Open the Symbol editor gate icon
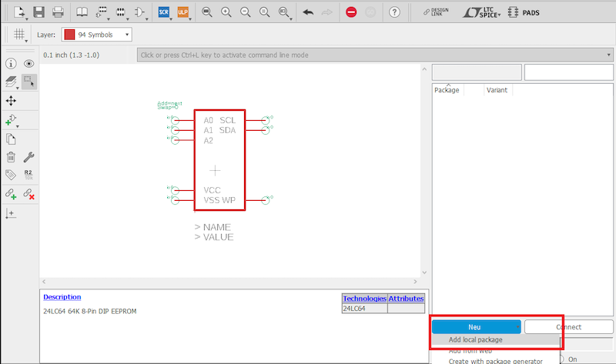This screenshot has height=364, width=616. tap(139, 12)
